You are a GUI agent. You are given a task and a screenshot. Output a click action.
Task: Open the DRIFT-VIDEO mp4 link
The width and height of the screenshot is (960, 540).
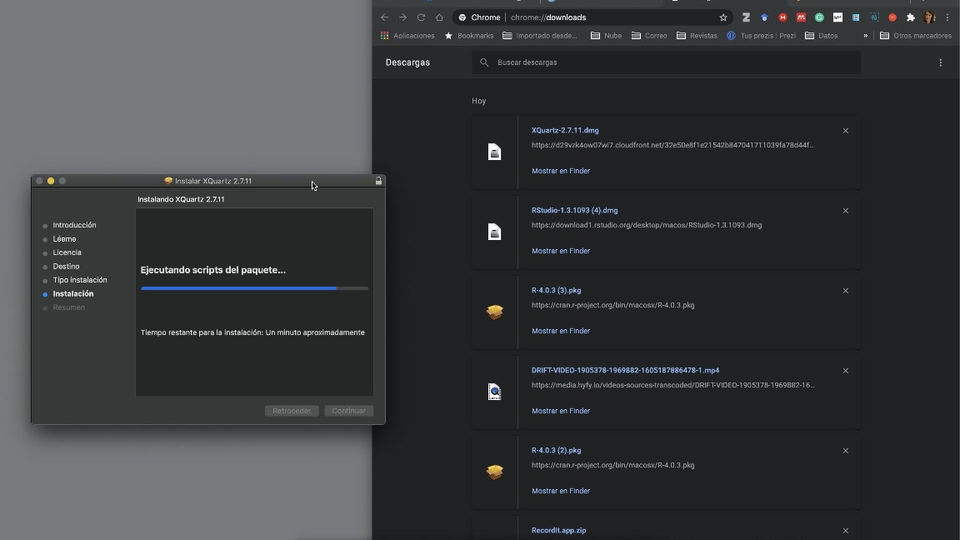[x=625, y=370]
